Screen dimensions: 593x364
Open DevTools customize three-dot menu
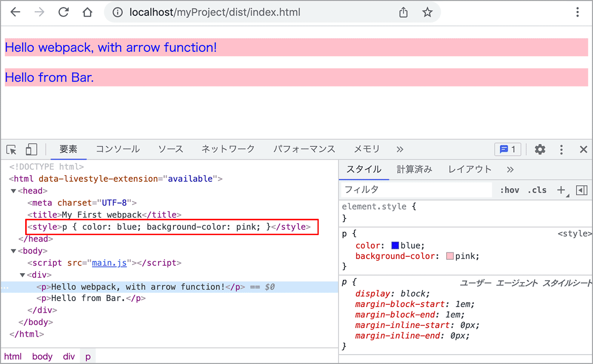tap(561, 149)
